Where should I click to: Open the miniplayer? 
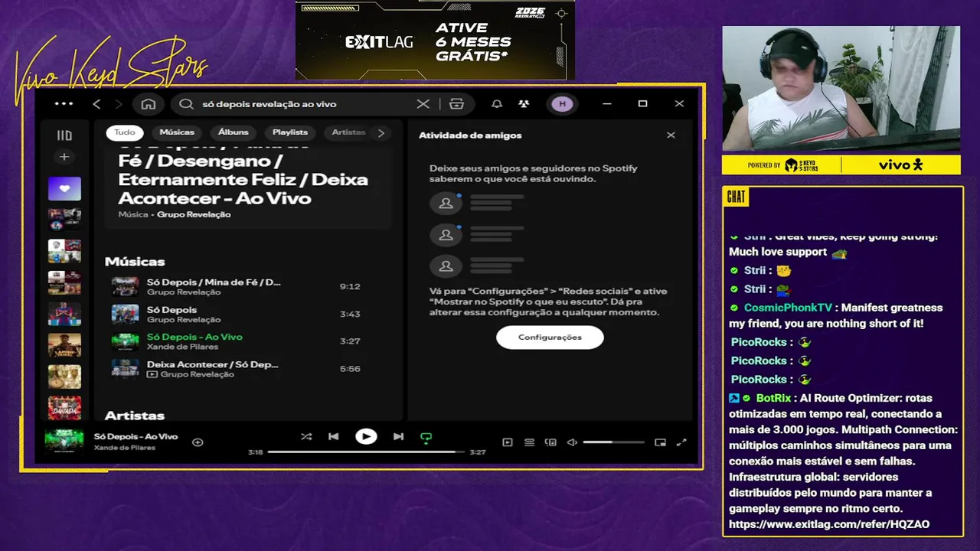tap(660, 442)
